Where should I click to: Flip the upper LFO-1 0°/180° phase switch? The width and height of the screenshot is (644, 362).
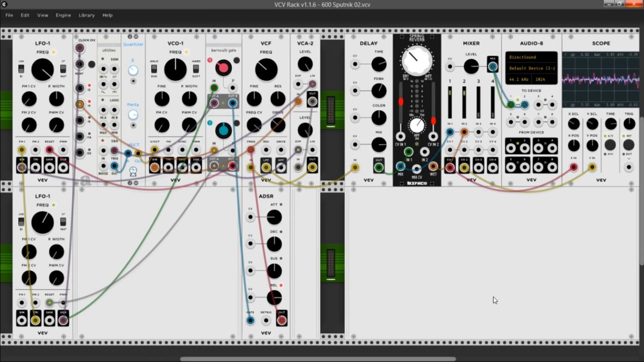pos(63,69)
